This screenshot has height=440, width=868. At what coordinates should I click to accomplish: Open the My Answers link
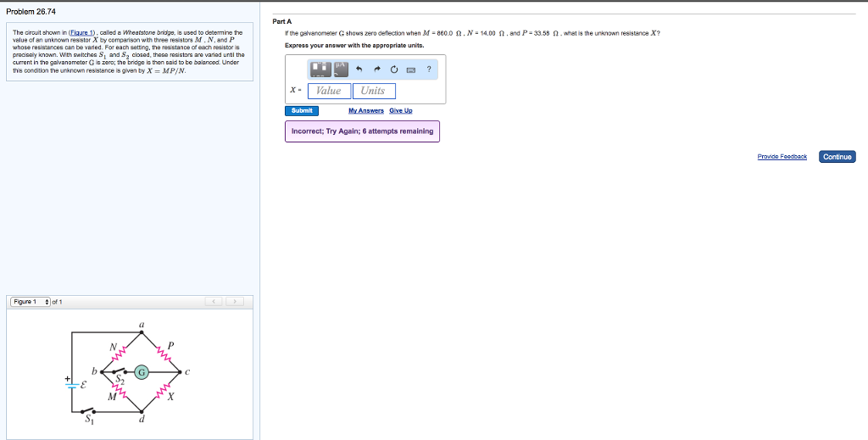click(x=366, y=111)
